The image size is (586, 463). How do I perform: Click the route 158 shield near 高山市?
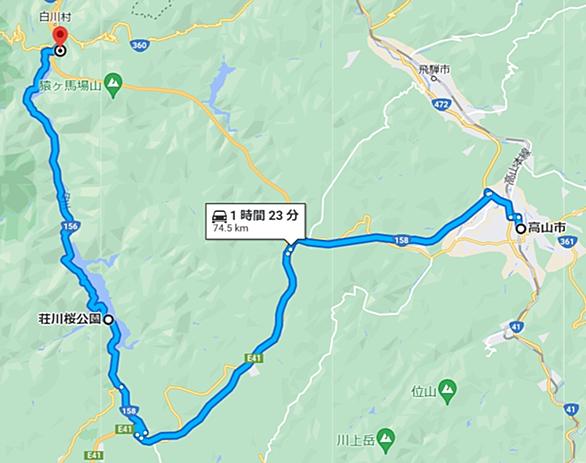(401, 241)
